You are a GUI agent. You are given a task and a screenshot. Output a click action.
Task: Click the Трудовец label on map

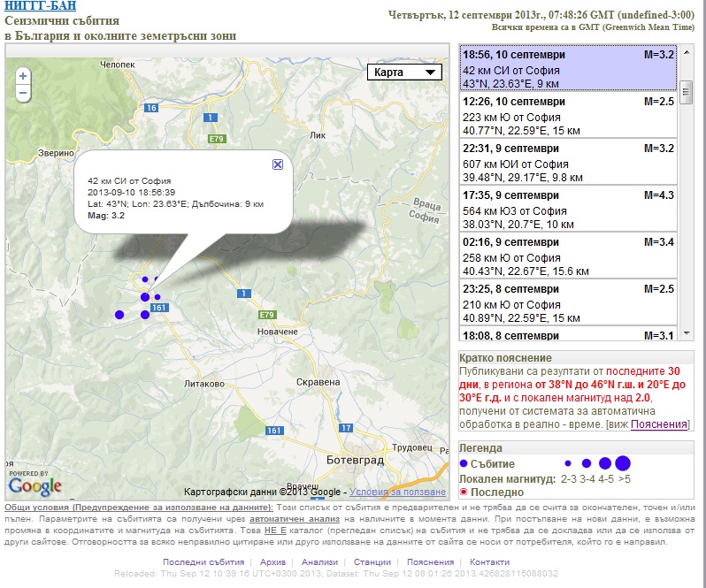tap(411, 447)
